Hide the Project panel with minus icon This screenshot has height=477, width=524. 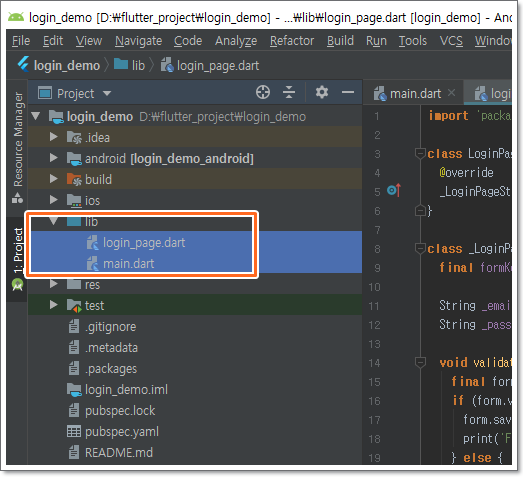[x=348, y=92]
